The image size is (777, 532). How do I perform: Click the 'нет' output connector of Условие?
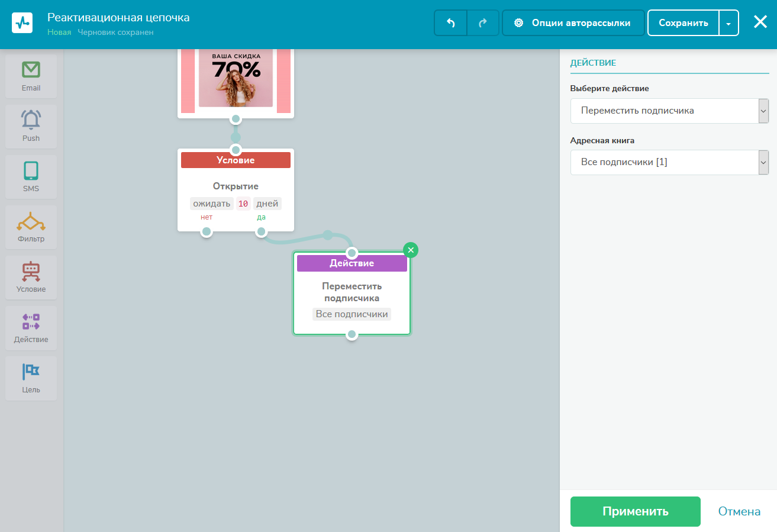coord(206,231)
